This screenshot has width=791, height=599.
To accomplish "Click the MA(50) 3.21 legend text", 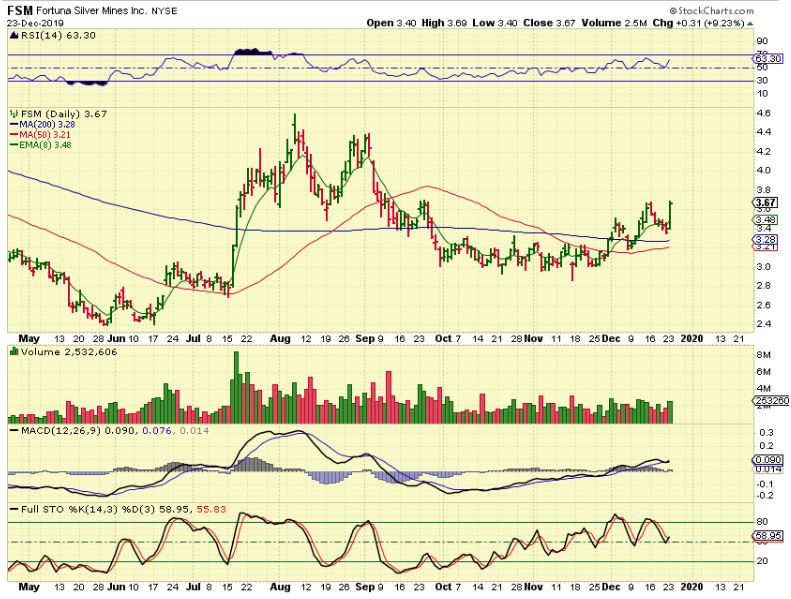I will point(44,135).
